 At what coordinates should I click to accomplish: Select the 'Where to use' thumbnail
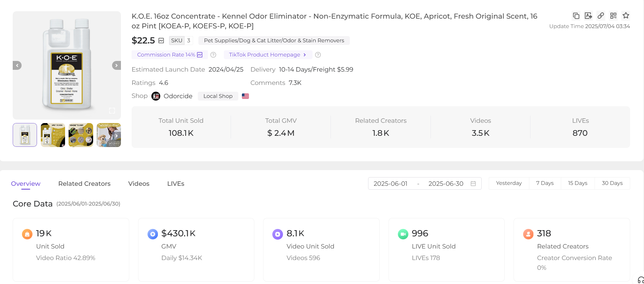81,135
